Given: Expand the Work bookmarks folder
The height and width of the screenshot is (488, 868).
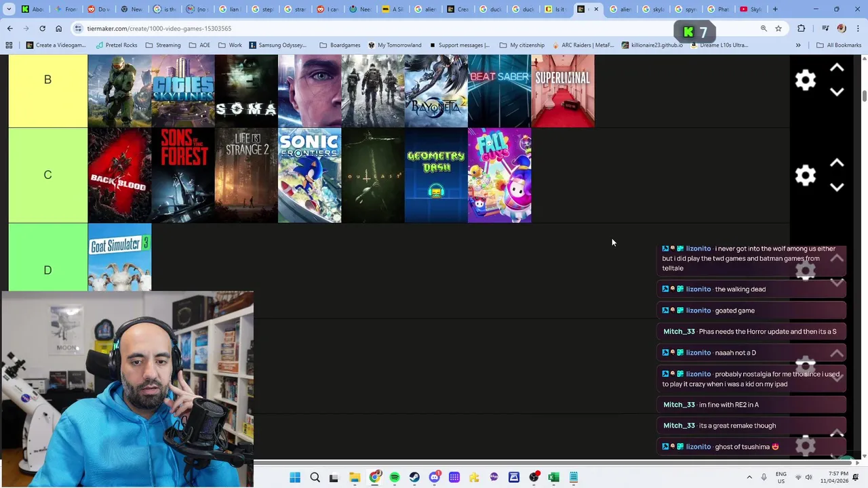Looking at the screenshot, I should 230,45.
